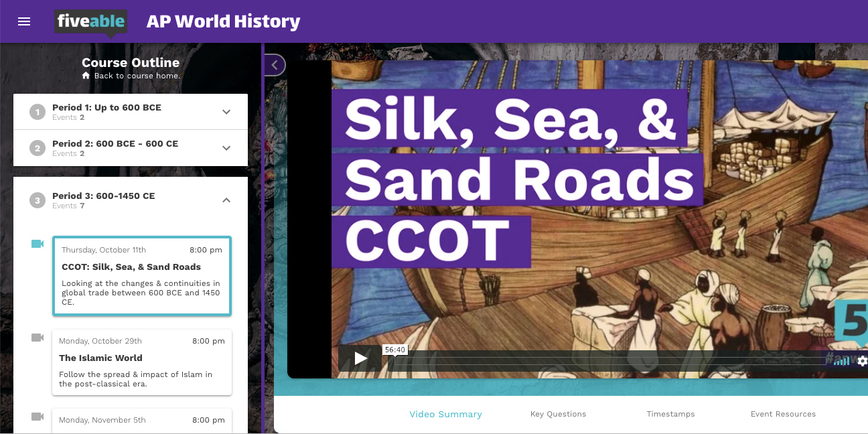868x434 pixels.
Task: Collapse the course outline sidebar arrow
Action: (x=275, y=65)
